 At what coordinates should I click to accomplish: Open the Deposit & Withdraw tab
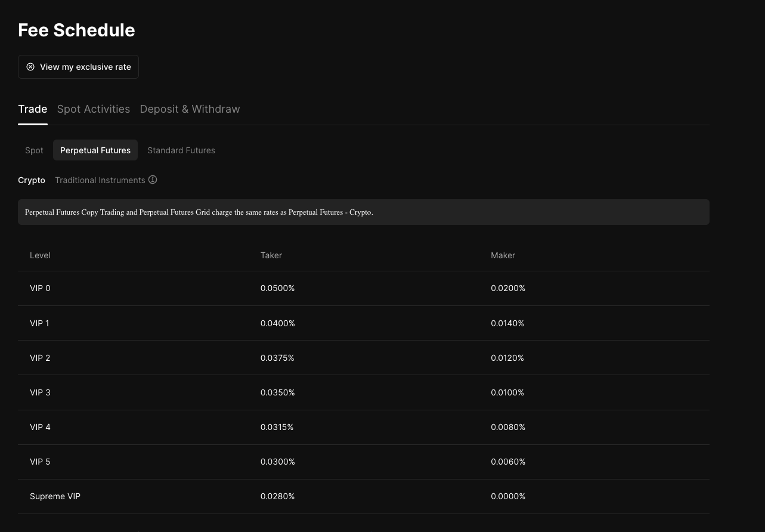click(x=190, y=109)
